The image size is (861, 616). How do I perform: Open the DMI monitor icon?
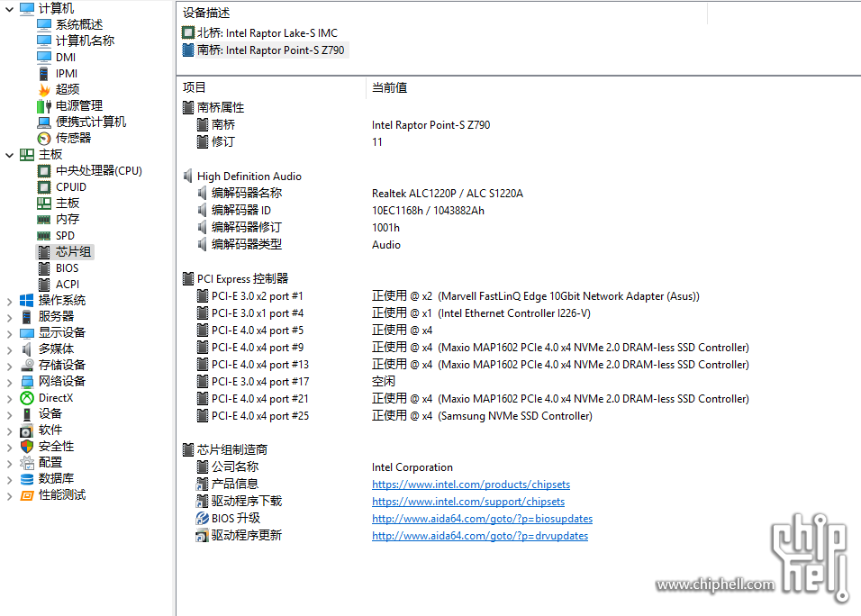pyautogui.click(x=44, y=57)
